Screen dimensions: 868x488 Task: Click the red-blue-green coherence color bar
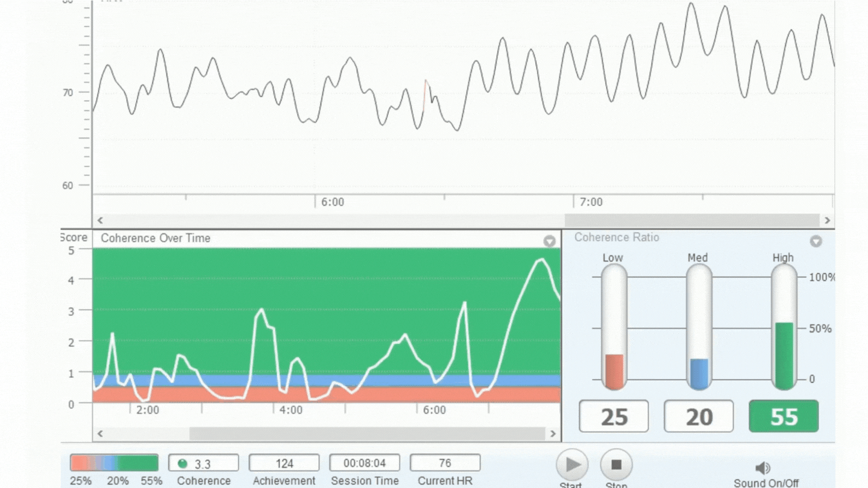114,463
